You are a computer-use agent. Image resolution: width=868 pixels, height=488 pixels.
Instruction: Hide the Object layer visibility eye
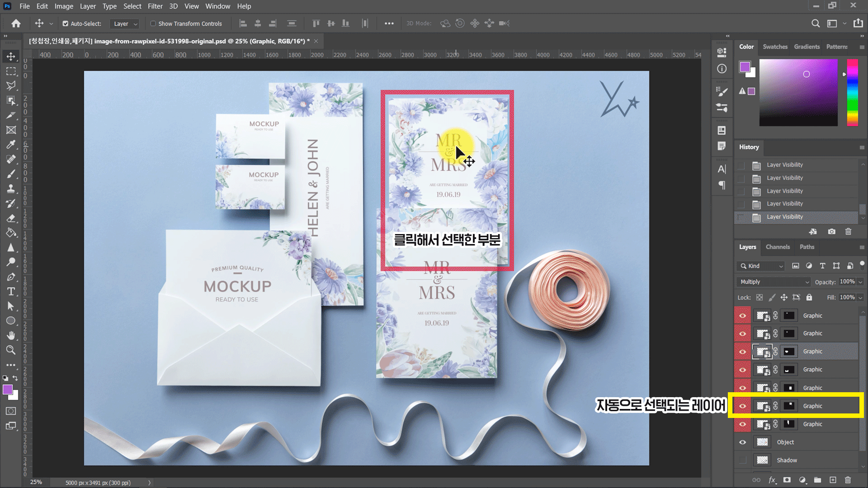coord(742,442)
